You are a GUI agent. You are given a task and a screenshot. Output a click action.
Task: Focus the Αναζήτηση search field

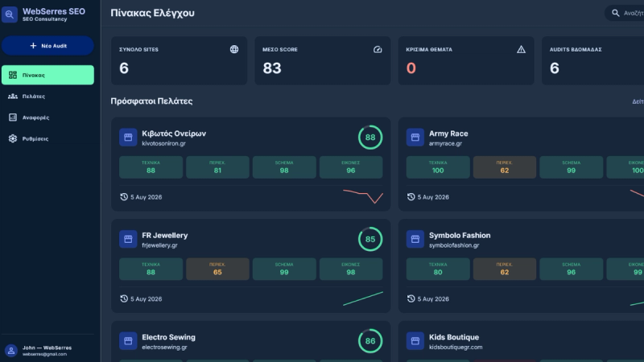coord(625,13)
